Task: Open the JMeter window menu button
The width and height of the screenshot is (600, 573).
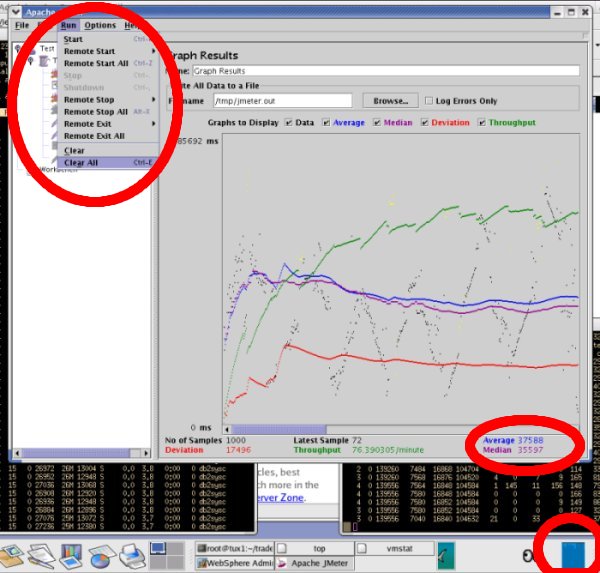Action: pos(16,12)
